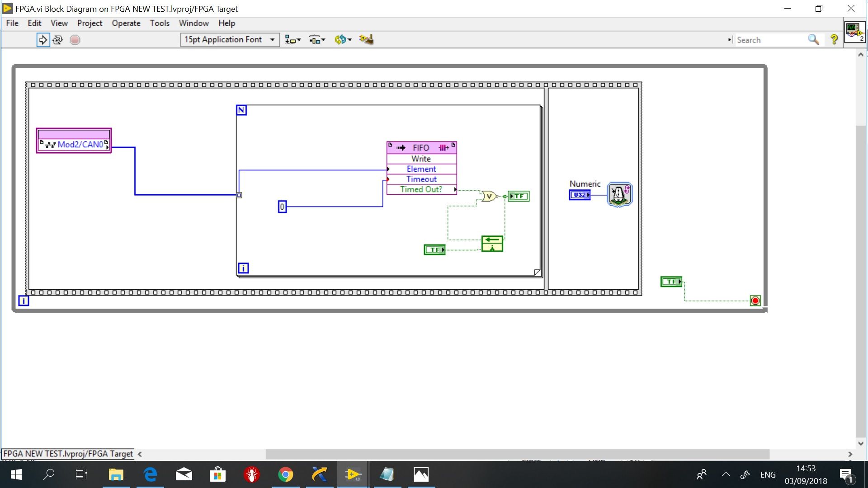Click the FIFO Write method row
The width and height of the screenshot is (868, 488).
click(x=421, y=159)
